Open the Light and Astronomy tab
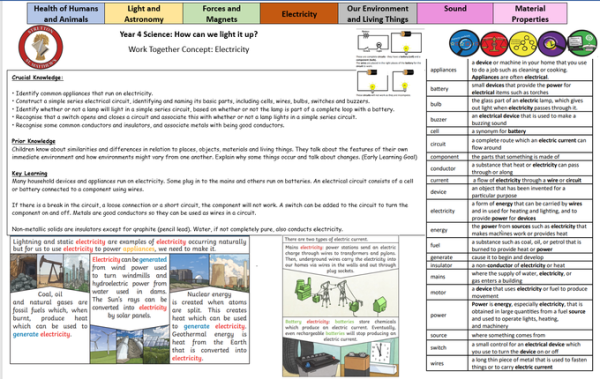Viewport: 600px width, 379px height. [x=144, y=13]
